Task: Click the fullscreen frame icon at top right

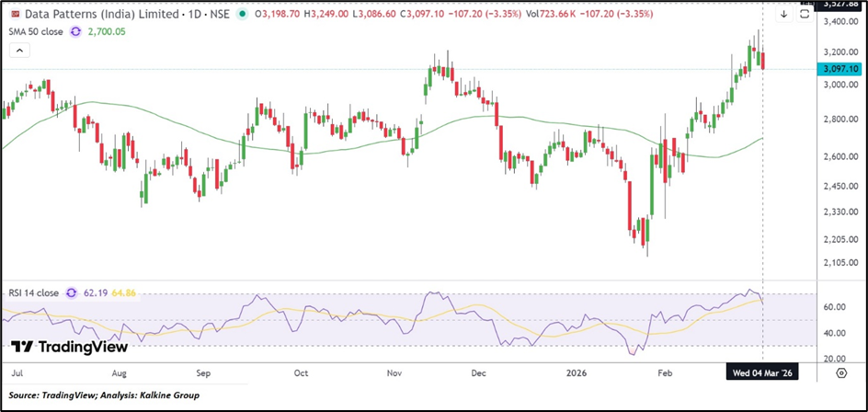Action: coord(805,15)
